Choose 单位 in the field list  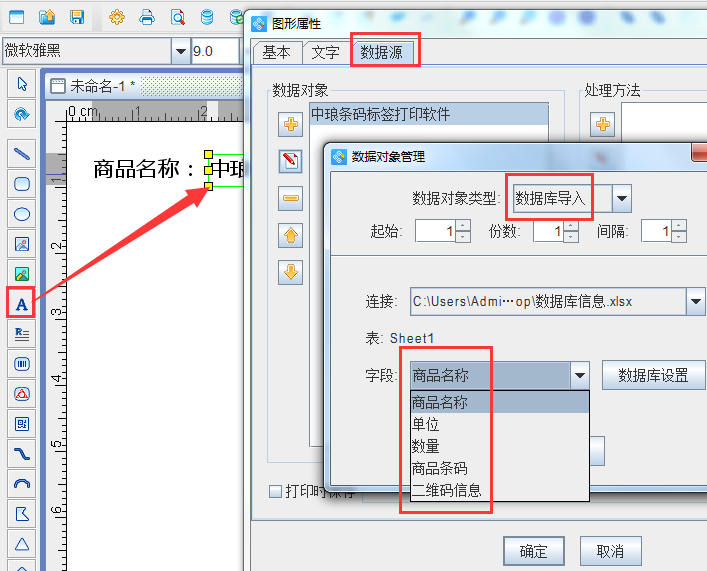pyautogui.click(x=500, y=424)
